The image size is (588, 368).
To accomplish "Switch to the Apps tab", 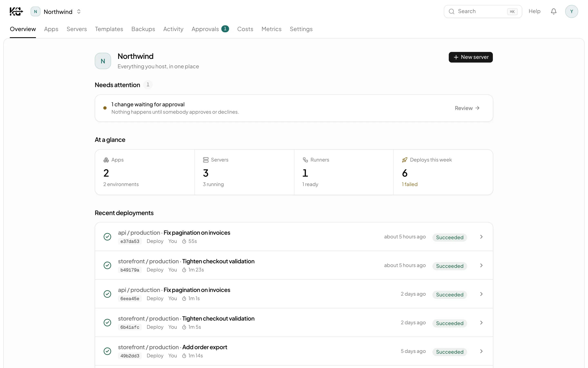I will point(51,29).
